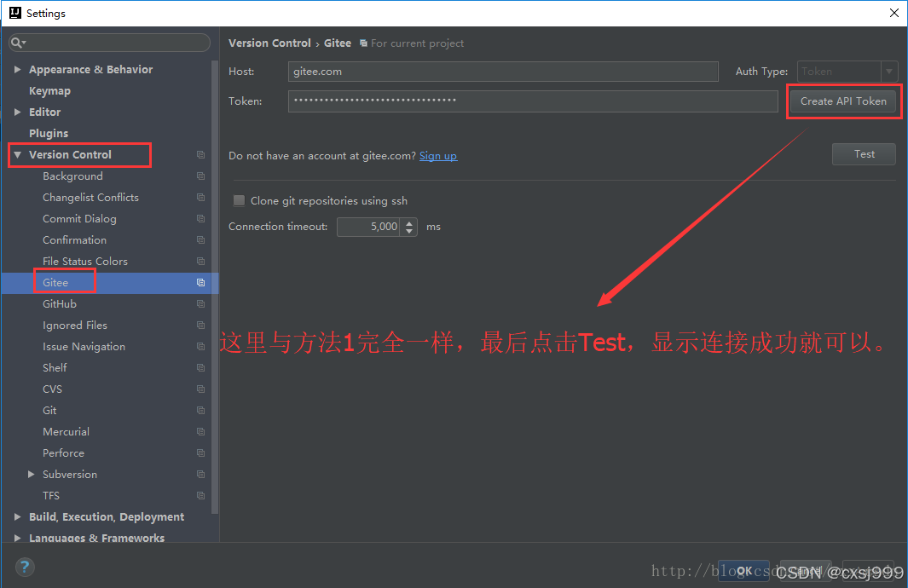Image resolution: width=908 pixels, height=588 pixels.
Task: Follow the Sign up link
Action: (438, 156)
